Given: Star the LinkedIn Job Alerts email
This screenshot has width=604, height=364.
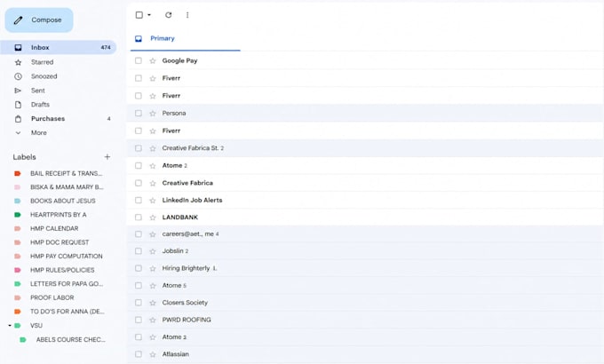Looking at the screenshot, I should (153, 201).
